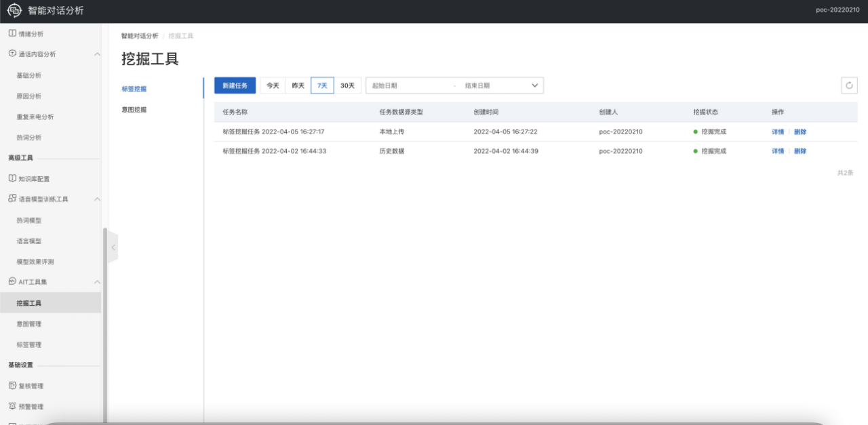Click the 智能对话分析 breadcrumb link
This screenshot has width=868, height=425.
click(x=140, y=35)
